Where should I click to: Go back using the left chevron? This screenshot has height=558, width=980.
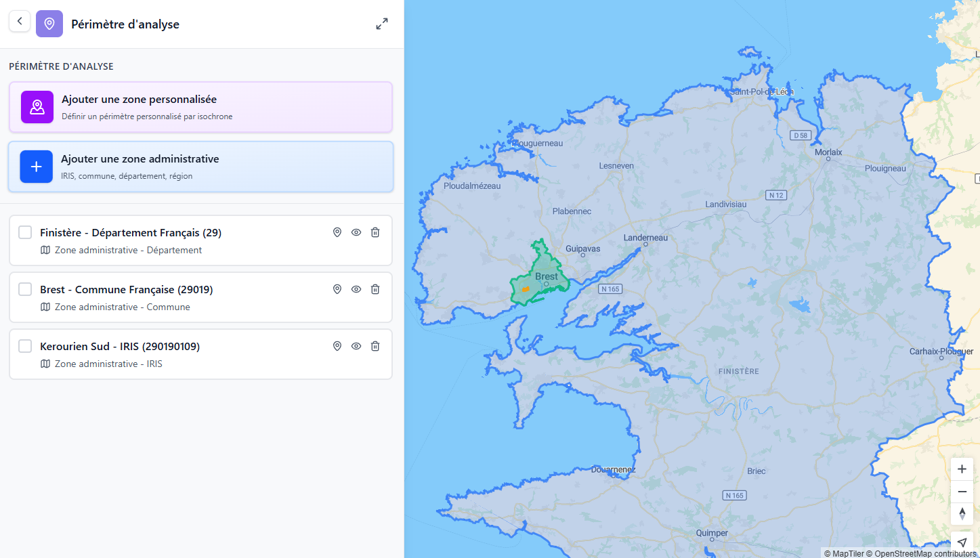pyautogui.click(x=20, y=21)
